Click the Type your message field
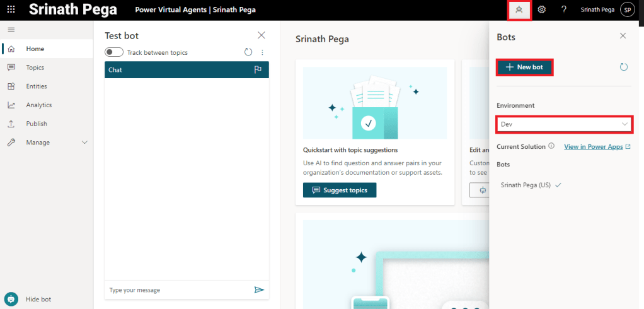 (x=176, y=290)
